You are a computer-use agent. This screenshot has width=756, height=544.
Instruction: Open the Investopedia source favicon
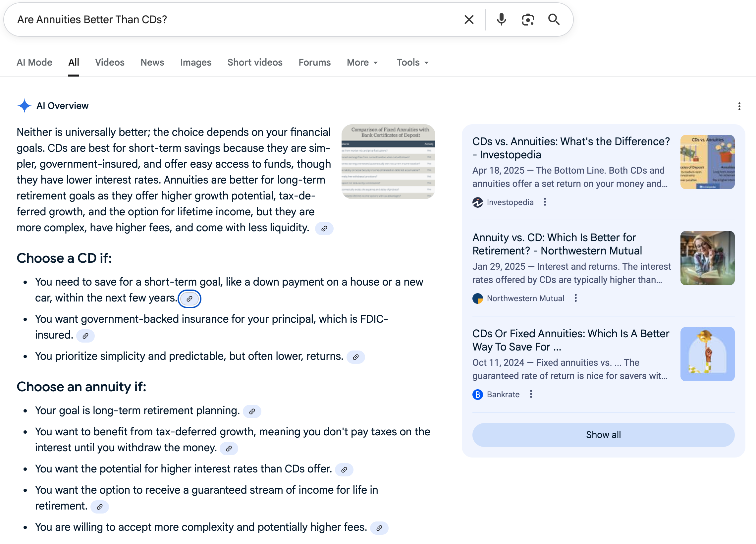[478, 202]
